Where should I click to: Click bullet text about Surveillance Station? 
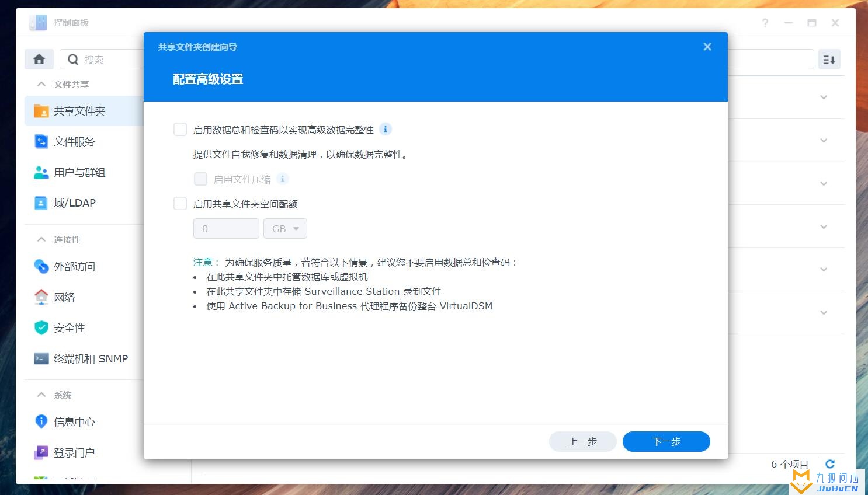[324, 291]
